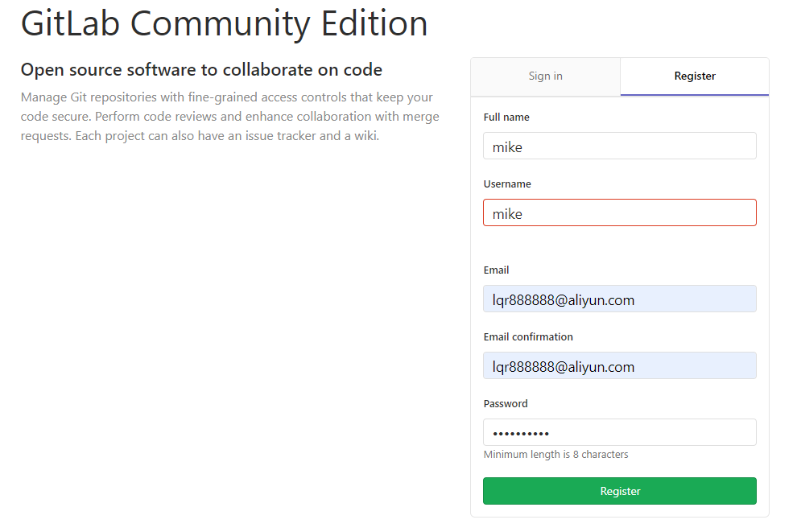Image resolution: width=797 pixels, height=532 pixels.
Task: Select the Register tab
Action: 694,76
